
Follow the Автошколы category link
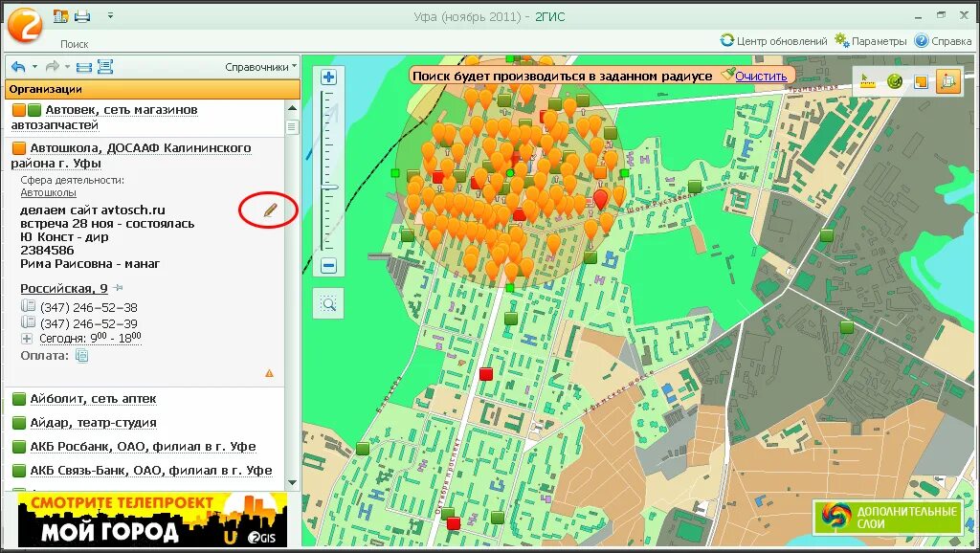pos(48,192)
